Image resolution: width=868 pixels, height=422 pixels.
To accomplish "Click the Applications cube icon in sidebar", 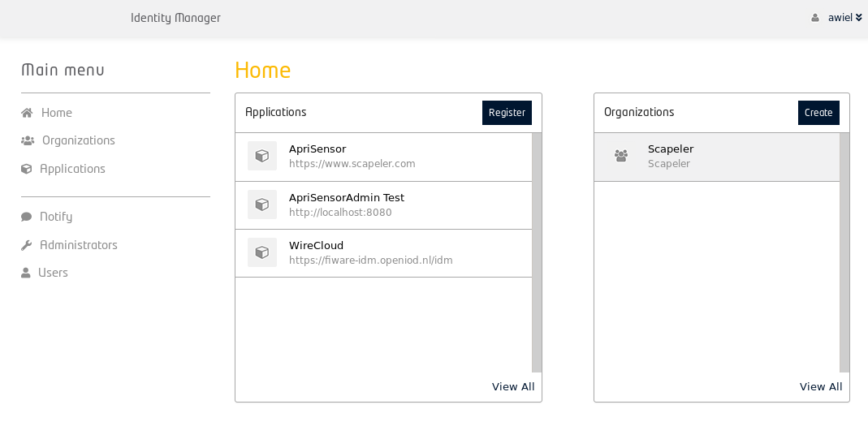I will pyautogui.click(x=26, y=169).
